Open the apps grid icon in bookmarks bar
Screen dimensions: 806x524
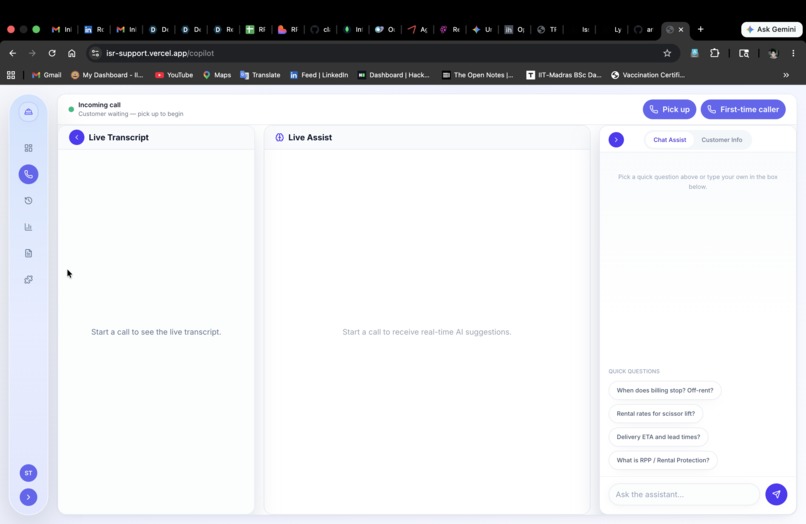11,75
